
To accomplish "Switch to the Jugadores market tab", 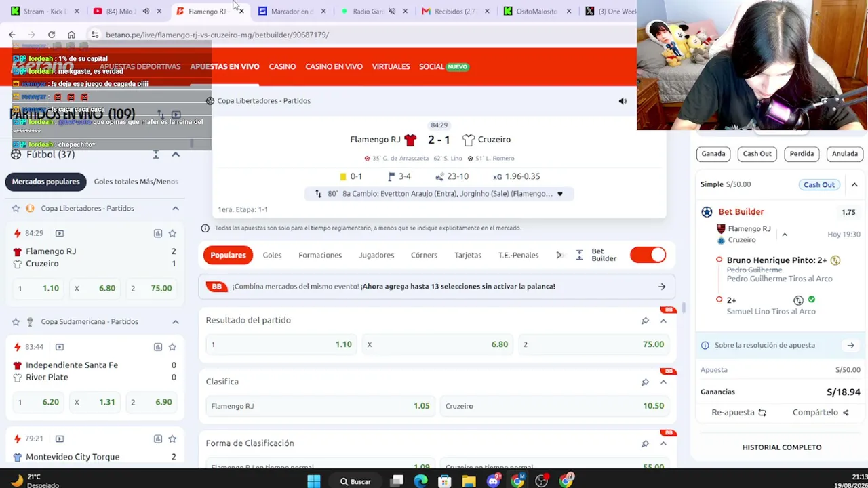I will click(x=376, y=256).
